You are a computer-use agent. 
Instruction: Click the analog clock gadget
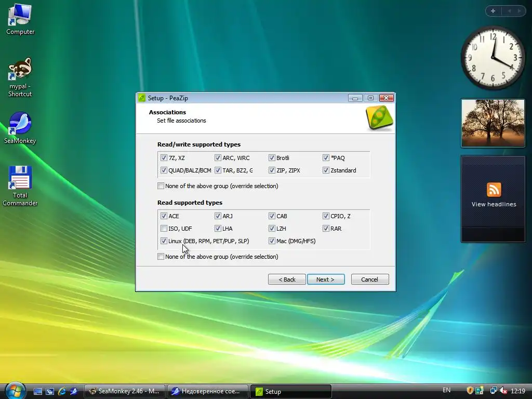coord(493,58)
